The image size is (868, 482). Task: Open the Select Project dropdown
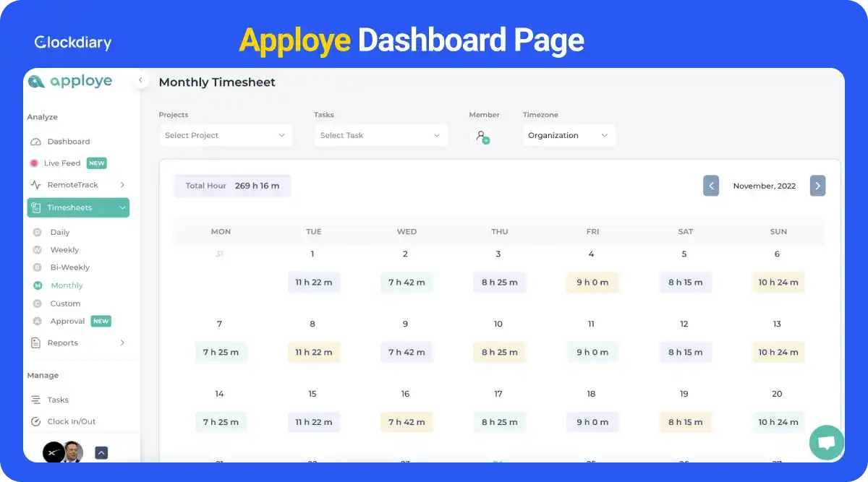(x=226, y=135)
